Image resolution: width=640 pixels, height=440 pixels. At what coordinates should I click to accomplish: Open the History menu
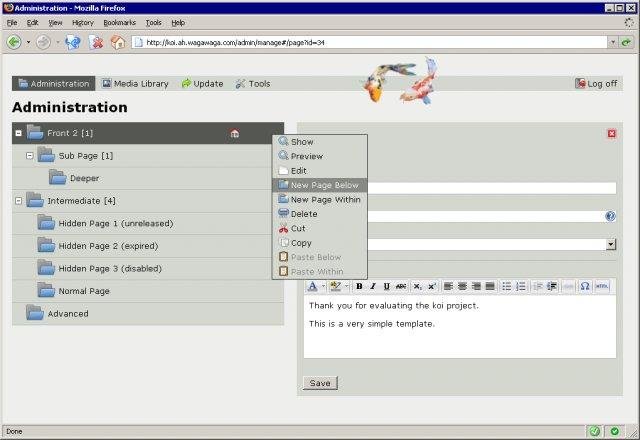[83, 23]
